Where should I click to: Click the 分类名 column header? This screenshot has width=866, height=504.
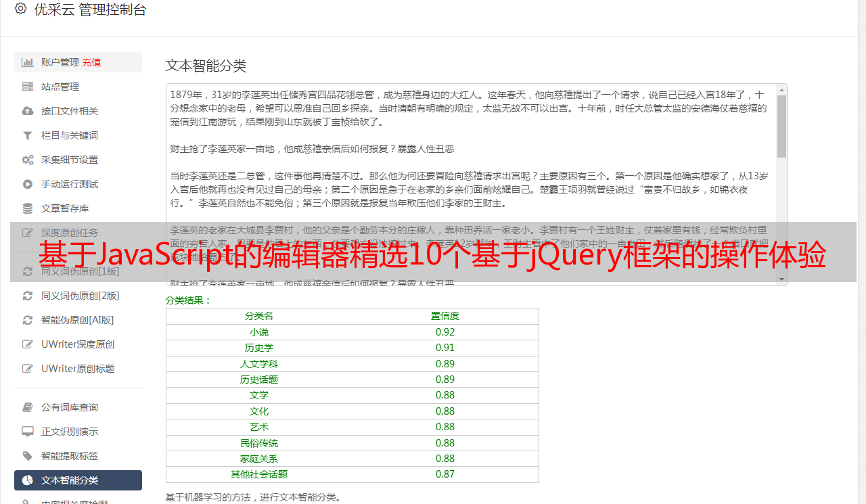tap(259, 316)
